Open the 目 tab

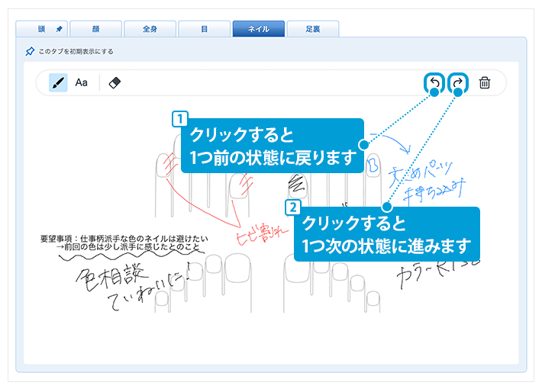[x=204, y=29]
